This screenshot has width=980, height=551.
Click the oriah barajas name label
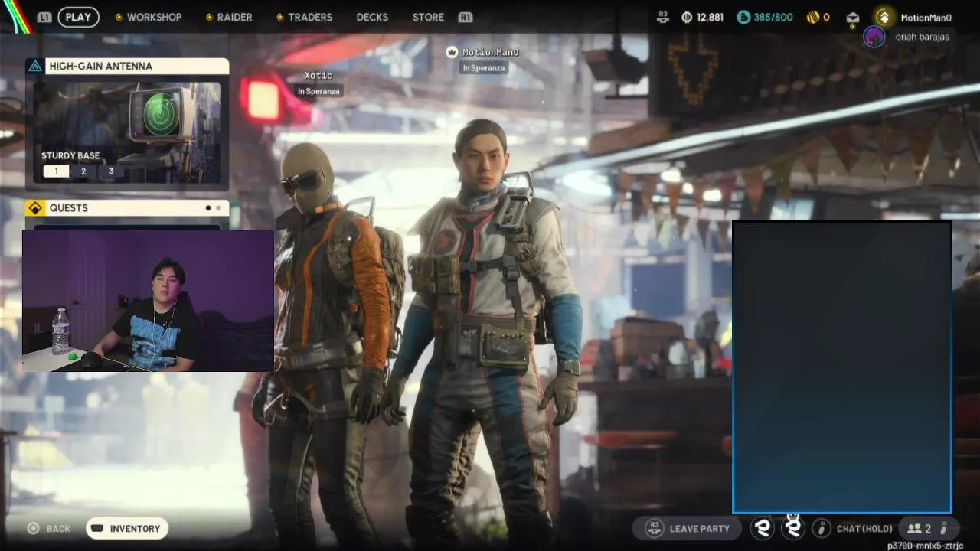point(922,37)
